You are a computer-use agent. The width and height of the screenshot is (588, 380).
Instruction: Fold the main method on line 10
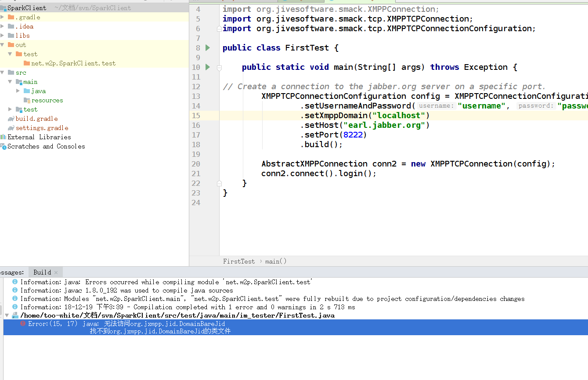coord(219,67)
